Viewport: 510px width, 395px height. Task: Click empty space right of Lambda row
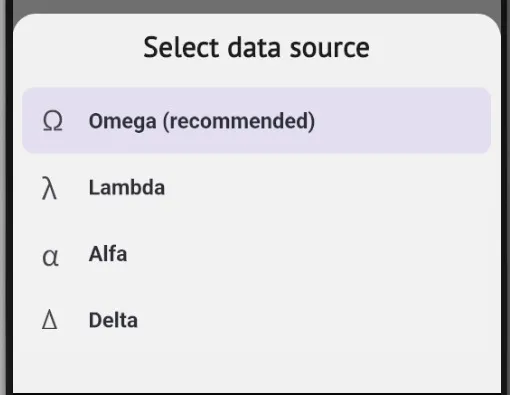click(x=333, y=187)
